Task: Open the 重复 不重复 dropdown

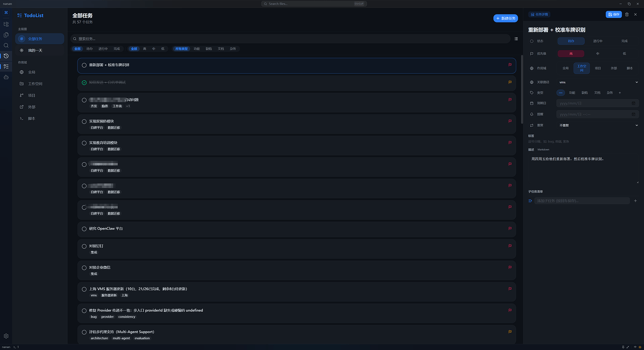Action: (x=598, y=125)
